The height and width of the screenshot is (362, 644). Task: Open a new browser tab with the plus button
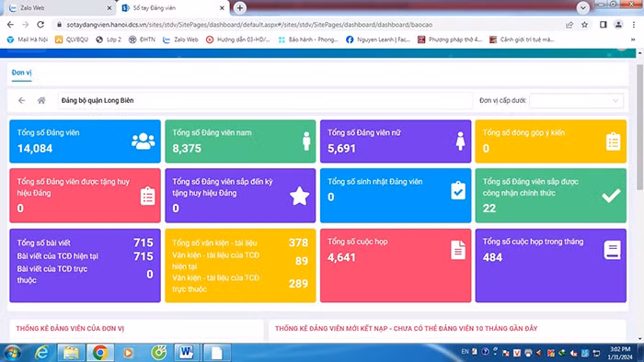[240, 7]
